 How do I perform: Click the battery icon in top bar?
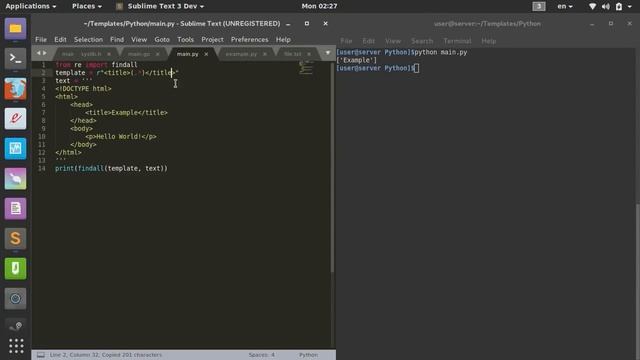[x=619, y=6]
